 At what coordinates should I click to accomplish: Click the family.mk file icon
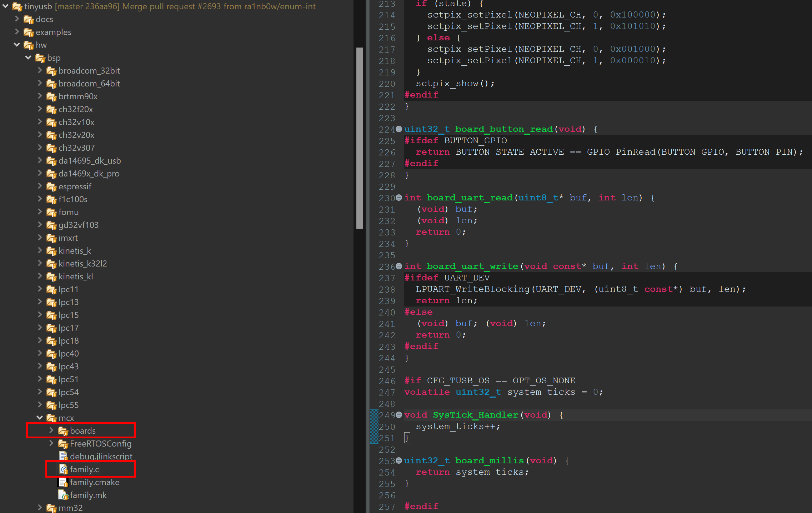[x=63, y=495]
